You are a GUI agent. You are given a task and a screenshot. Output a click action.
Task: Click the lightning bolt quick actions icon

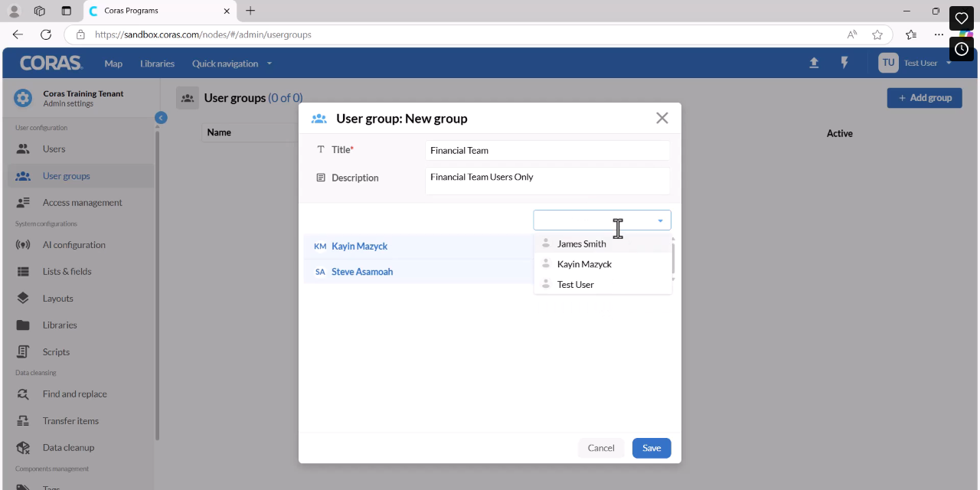click(x=844, y=63)
